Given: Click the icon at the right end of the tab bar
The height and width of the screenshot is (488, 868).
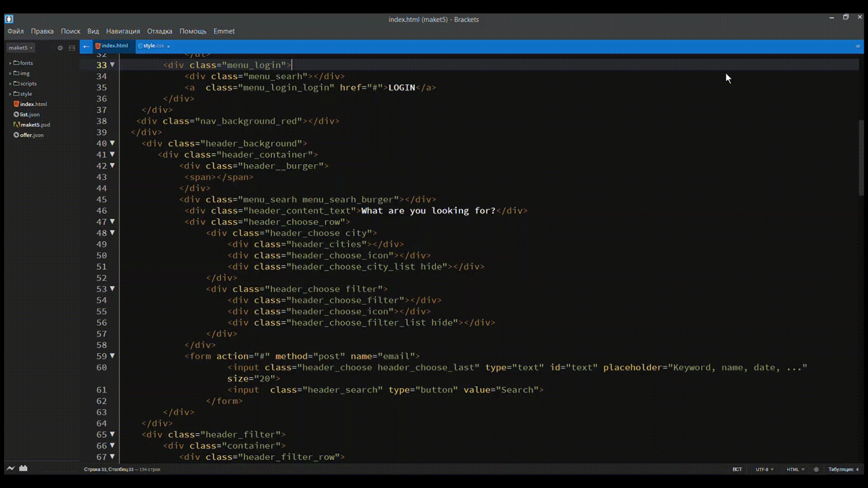Looking at the screenshot, I should 858,46.
